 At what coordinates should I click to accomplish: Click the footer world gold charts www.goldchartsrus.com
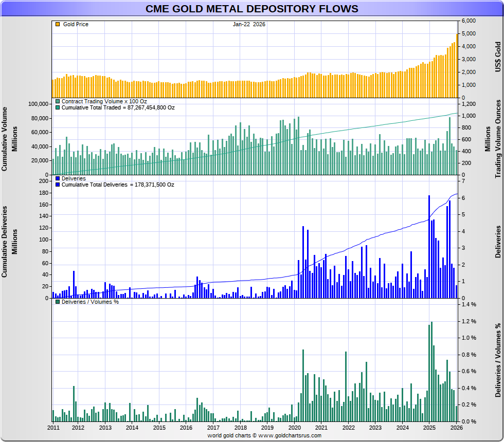[x=264, y=435]
